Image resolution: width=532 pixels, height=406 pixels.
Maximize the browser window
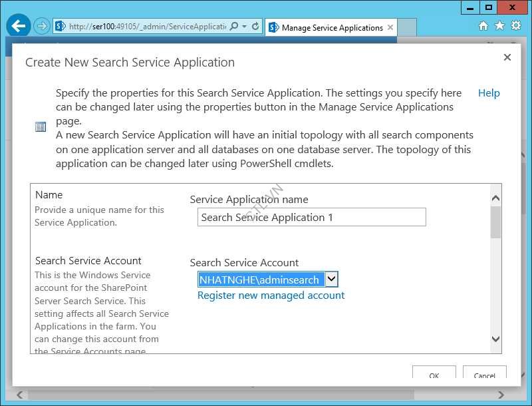(488, 7)
